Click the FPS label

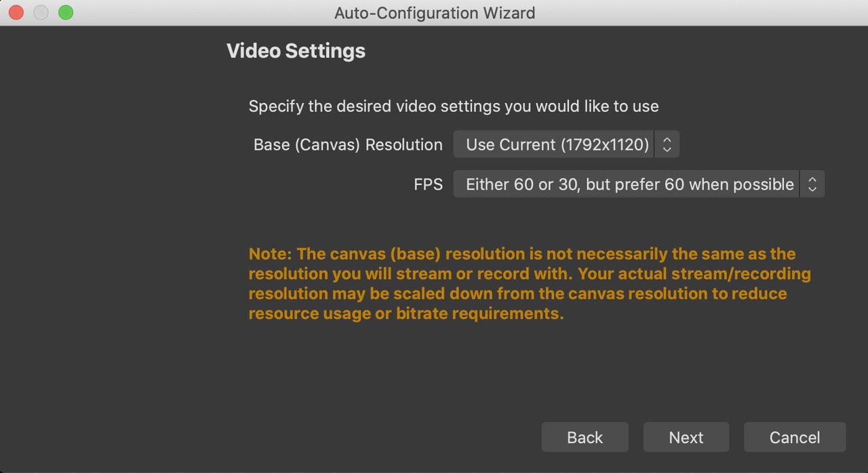[428, 184]
